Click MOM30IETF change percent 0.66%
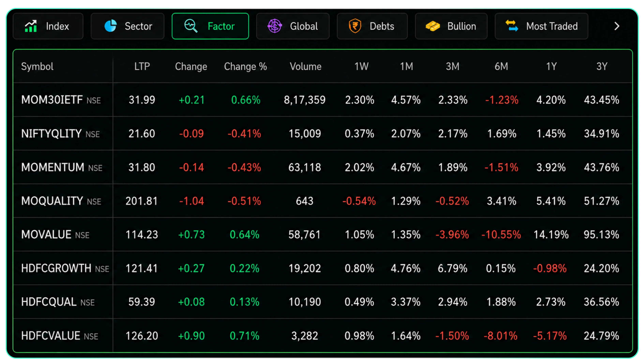 point(246,100)
